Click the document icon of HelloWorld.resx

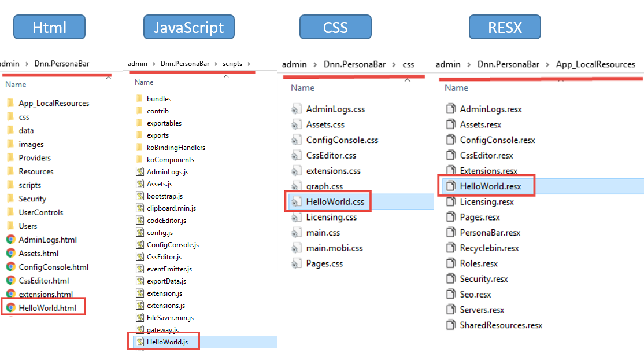click(450, 186)
